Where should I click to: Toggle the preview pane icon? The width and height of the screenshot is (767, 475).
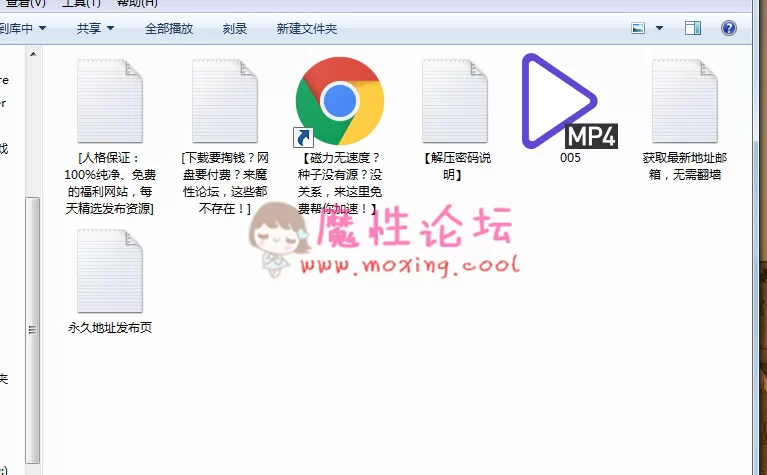point(693,28)
